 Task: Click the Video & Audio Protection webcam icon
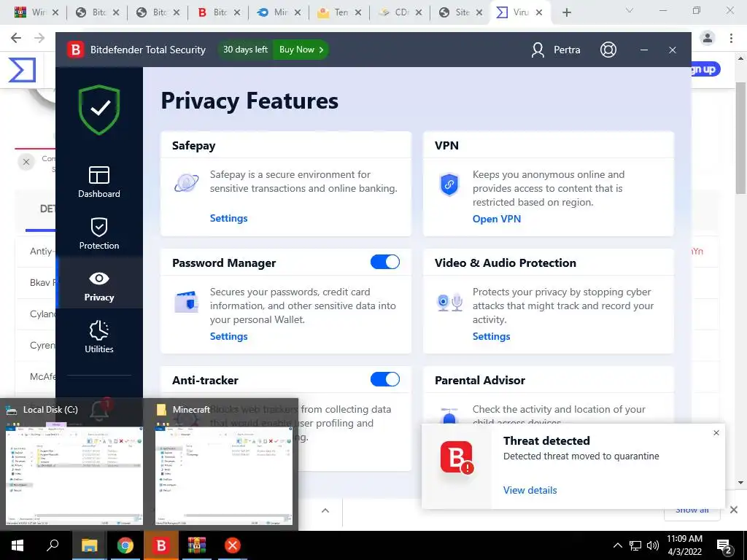[x=449, y=303]
